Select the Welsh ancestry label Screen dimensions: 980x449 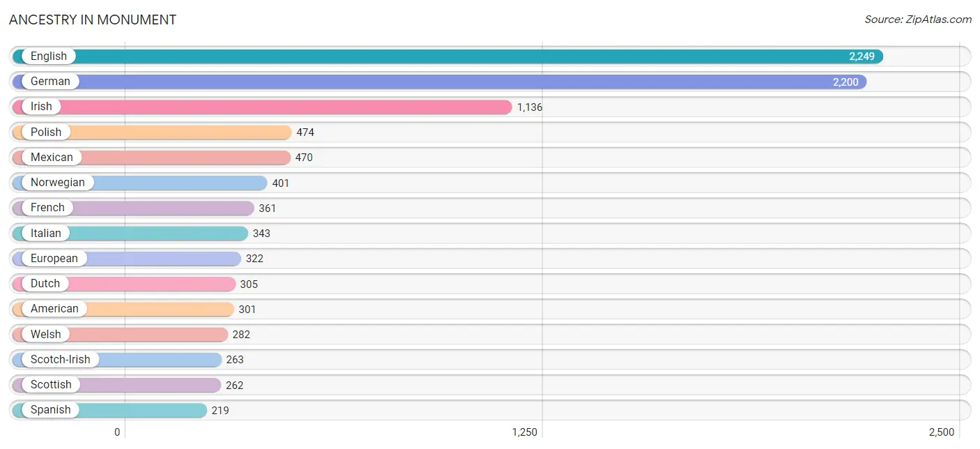[x=46, y=335]
